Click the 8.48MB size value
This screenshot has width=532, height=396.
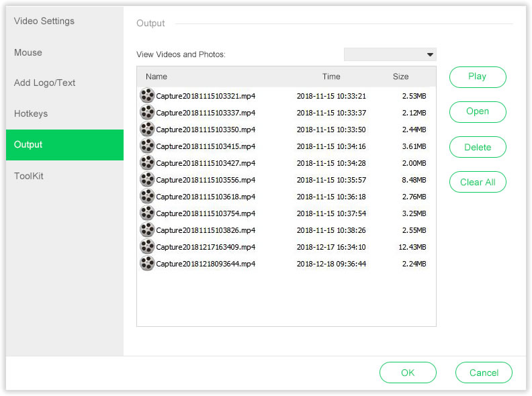point(414,180)
